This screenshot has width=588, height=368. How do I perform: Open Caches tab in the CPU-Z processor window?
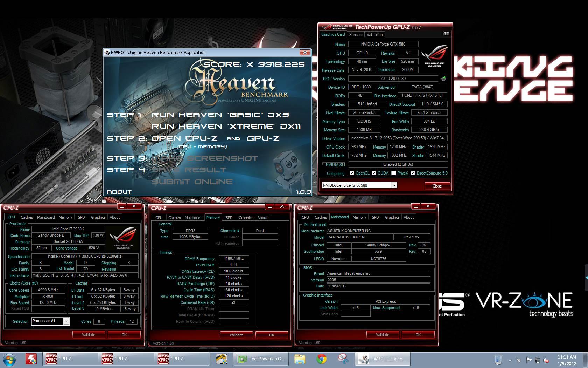[x=27, y=217]
